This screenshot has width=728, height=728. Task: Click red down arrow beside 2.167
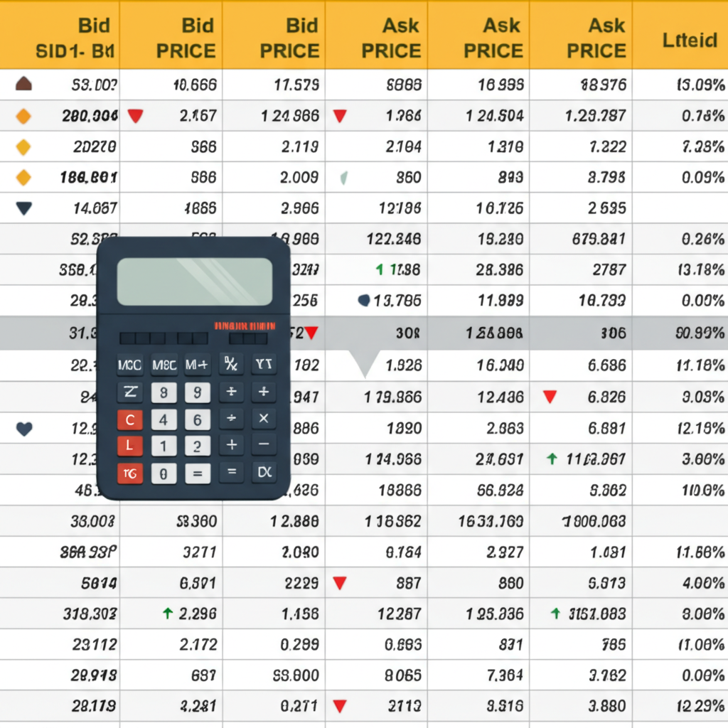point(135,116)
